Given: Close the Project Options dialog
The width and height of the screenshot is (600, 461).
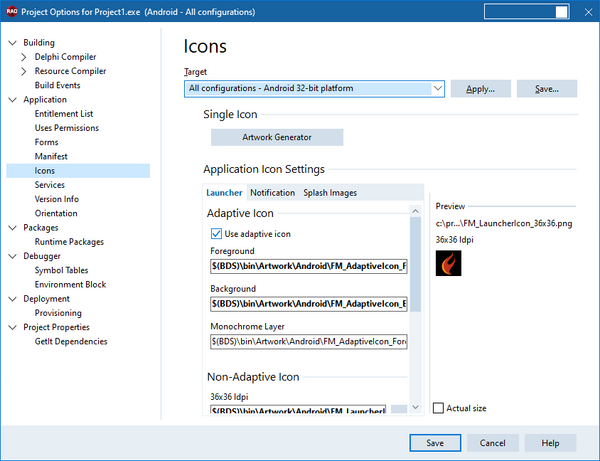Looking at the screenshot, I should tap(589, 12).
